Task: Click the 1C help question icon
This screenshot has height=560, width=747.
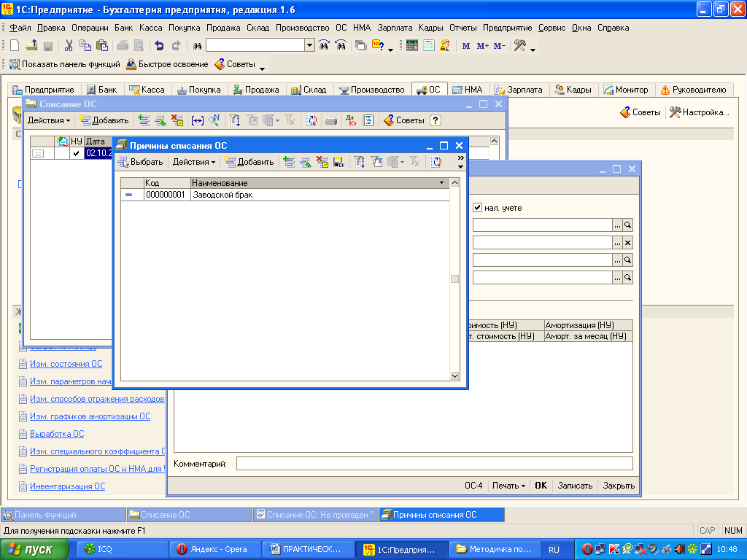Action: click(x=379, y=46)
